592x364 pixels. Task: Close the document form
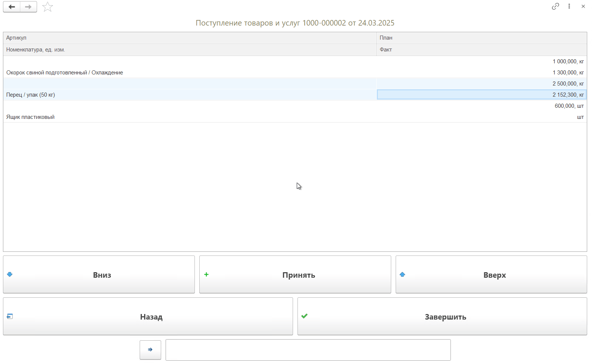tap(583, 6)
